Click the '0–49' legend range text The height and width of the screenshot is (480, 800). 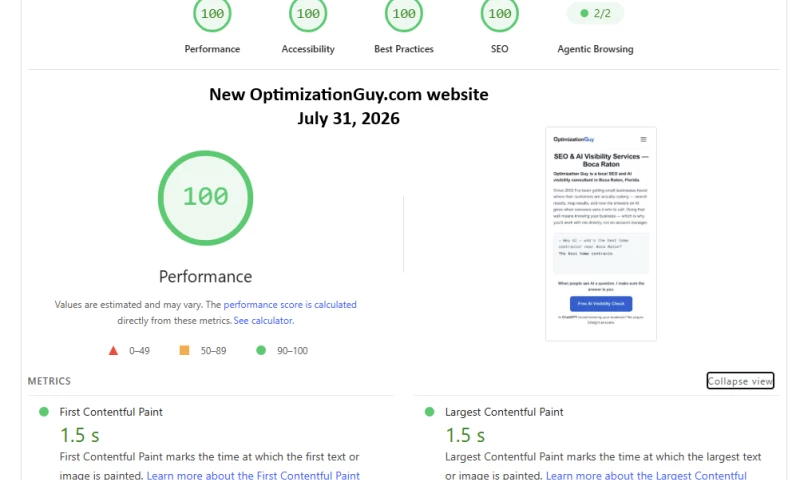pyautogui.click(x=139, y=350)
